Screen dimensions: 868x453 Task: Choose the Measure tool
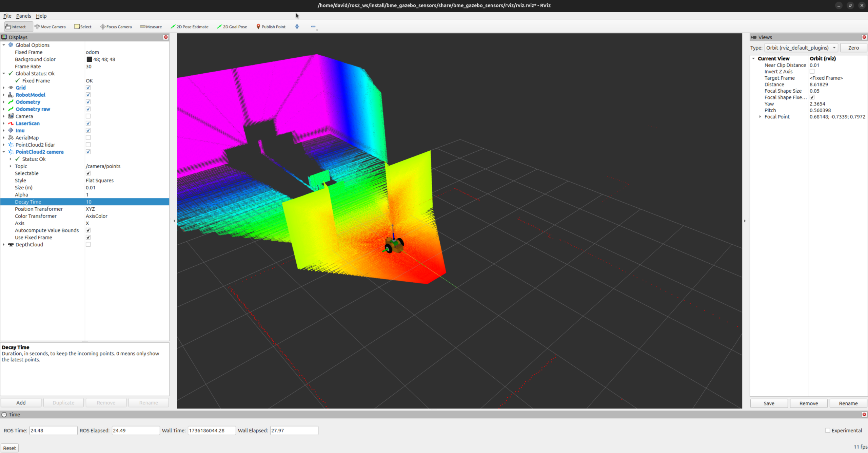[151, 26]
